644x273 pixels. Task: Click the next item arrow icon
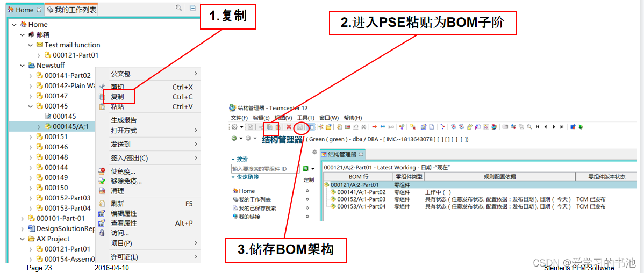554,127
